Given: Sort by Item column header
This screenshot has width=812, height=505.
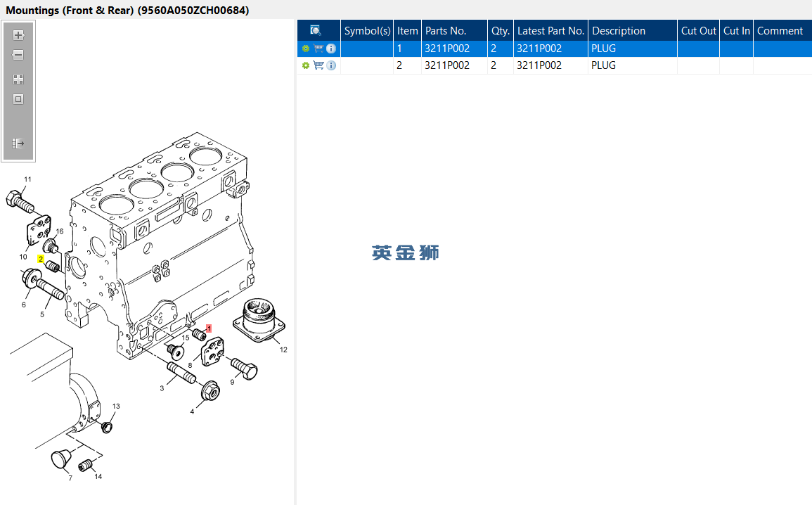Looking at the screenshot, I should [408, 30].
